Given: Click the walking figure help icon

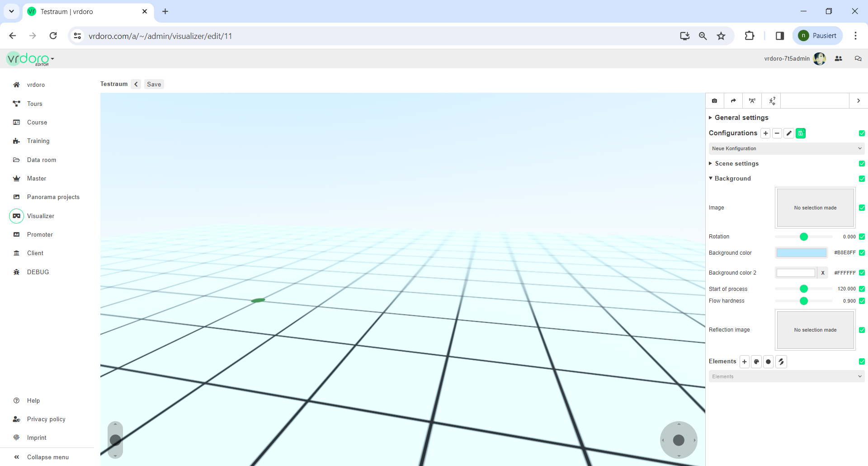Looking at the screenshot, I should point(772,101).
